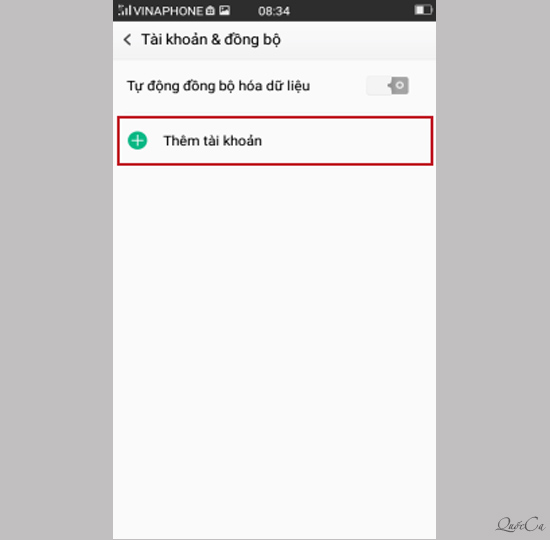Screen dimensions: 550x540
Task: Click the empty area below Thêm tài khoản
Action: point(274,351)
